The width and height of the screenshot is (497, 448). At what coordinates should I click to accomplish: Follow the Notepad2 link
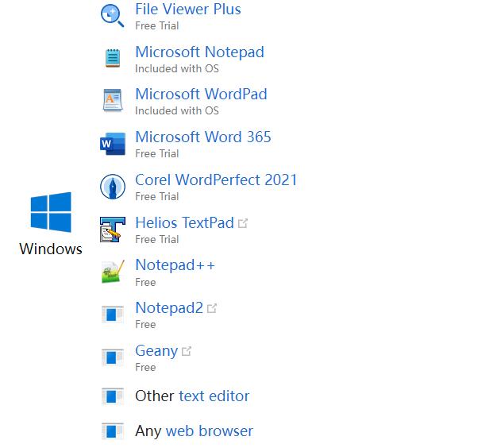(x=169, y=308)
